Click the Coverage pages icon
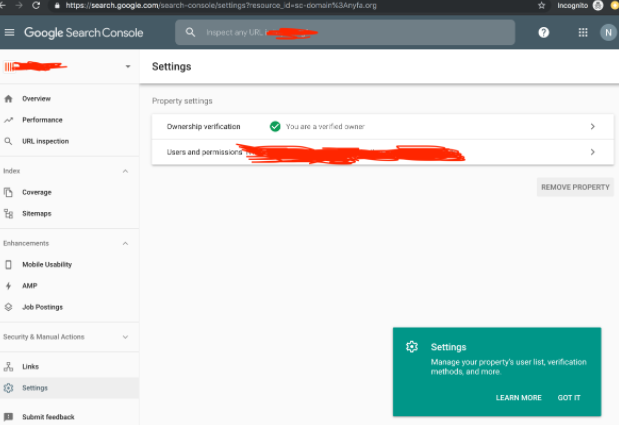619x425 pixels. click(8, 192)
